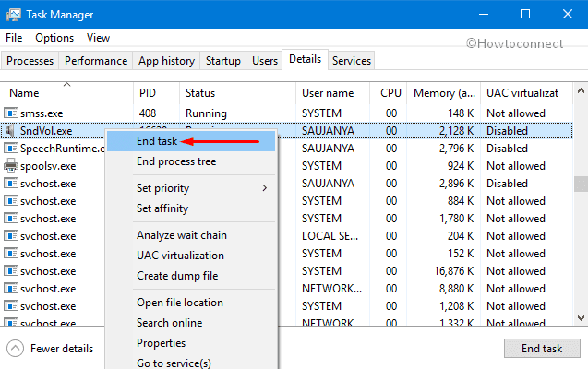Collapse view with Fewer details arrow icon
The width and height of the screenshot is (588, 369).
click(16, 349)
